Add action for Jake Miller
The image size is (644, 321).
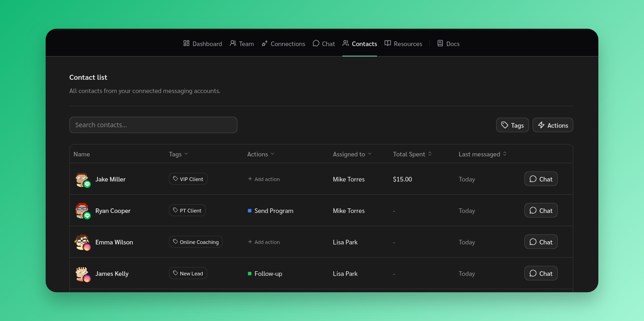tap(264, 179)
